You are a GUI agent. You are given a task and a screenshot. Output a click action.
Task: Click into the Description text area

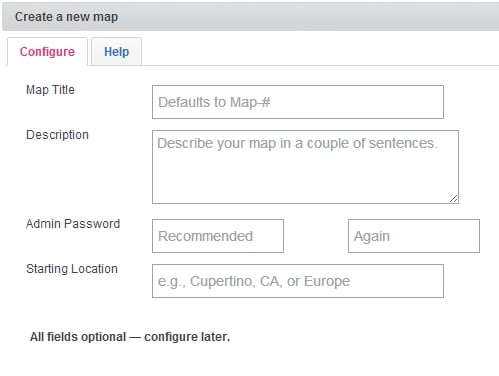pos(305,167)
